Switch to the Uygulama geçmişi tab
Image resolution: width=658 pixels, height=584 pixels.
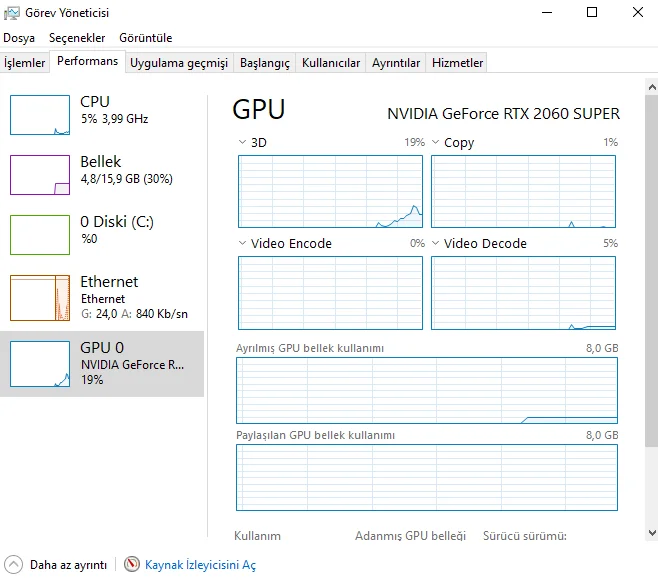(179, 63)
